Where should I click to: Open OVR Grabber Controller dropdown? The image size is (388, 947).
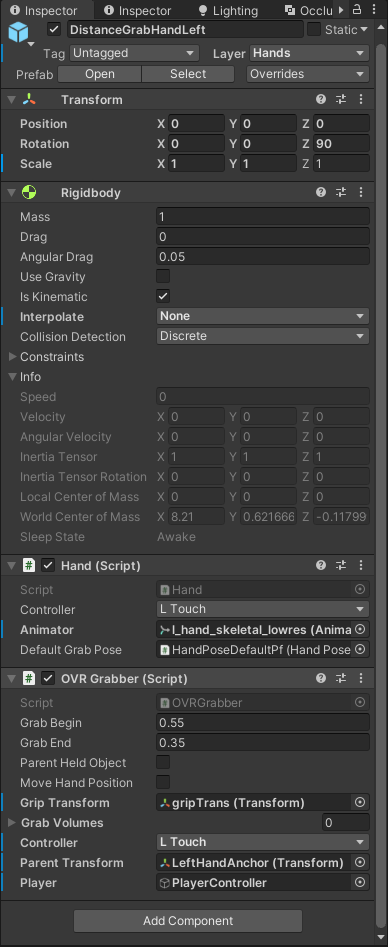pyautogui.click(x=263, y=842)
